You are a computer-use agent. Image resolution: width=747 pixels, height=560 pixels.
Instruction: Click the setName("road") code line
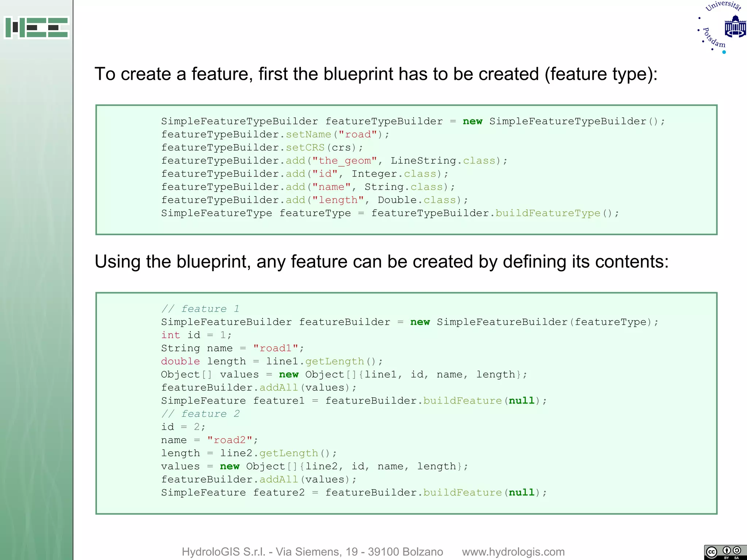[275, 135]
